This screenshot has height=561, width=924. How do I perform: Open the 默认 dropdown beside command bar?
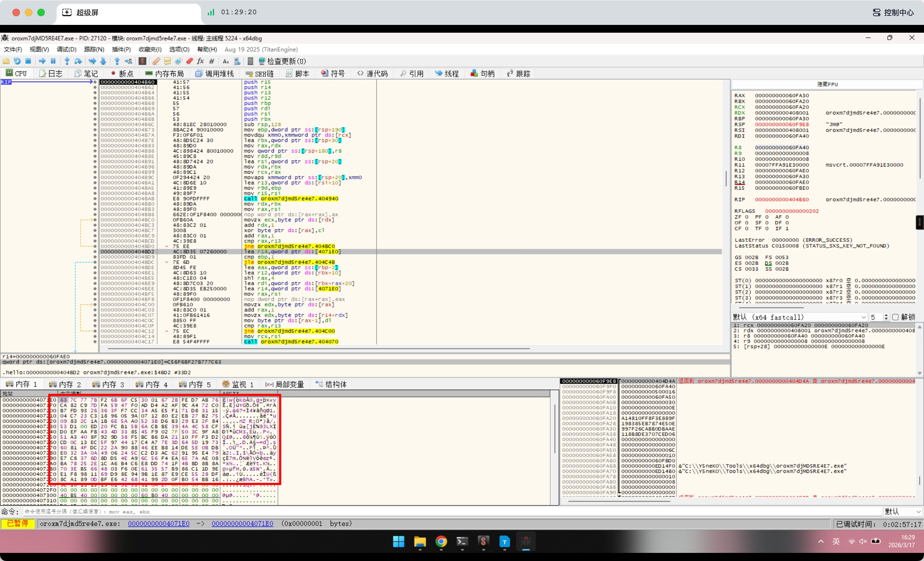[x=903, y=511]
